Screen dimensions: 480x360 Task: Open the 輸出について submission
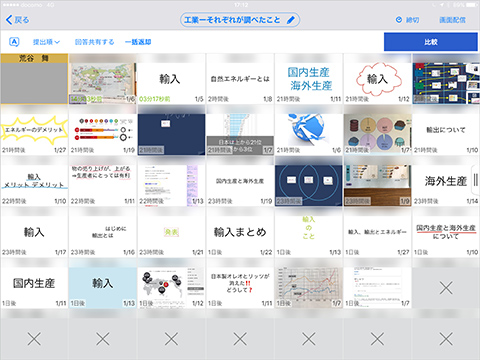(x=446, y=134)
